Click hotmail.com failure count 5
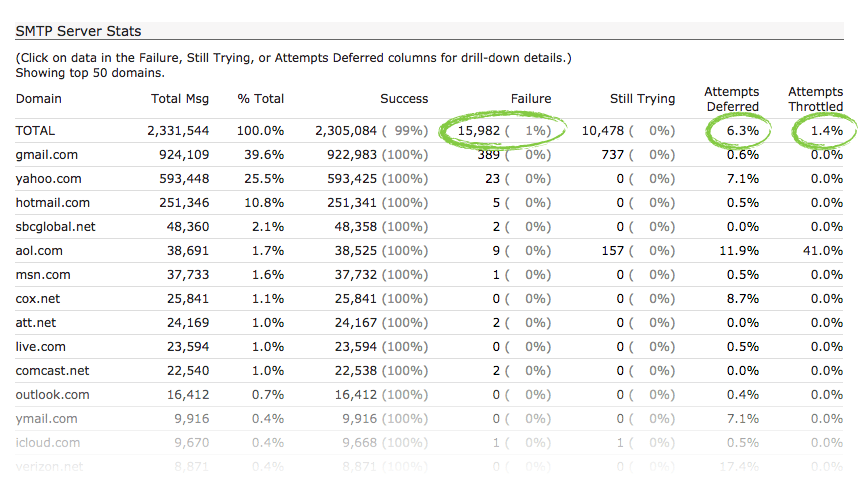 pos(496,203)
